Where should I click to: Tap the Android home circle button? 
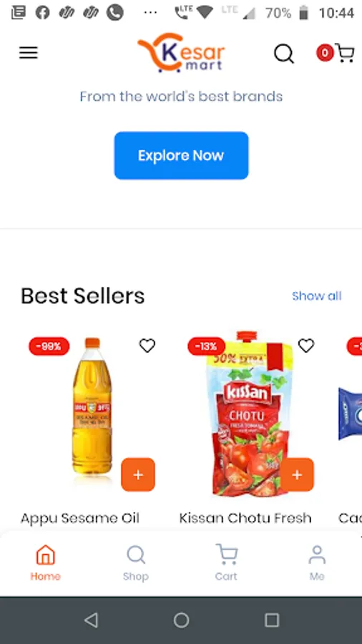click(x=181, y=620)
